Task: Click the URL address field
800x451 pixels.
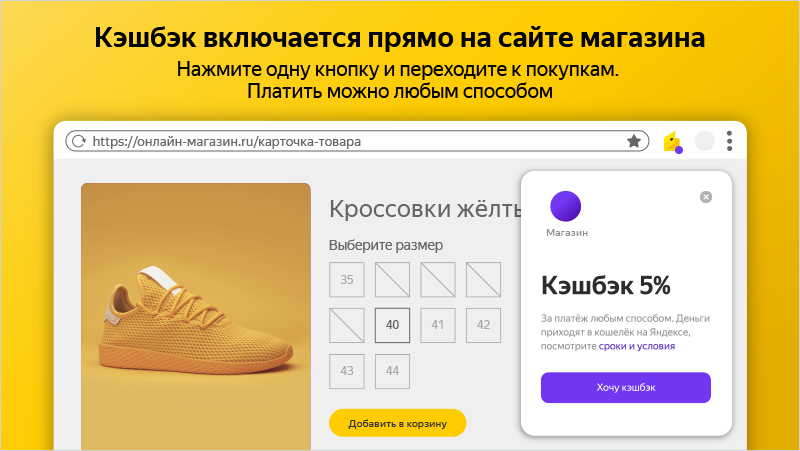Action: pos(357,141)
